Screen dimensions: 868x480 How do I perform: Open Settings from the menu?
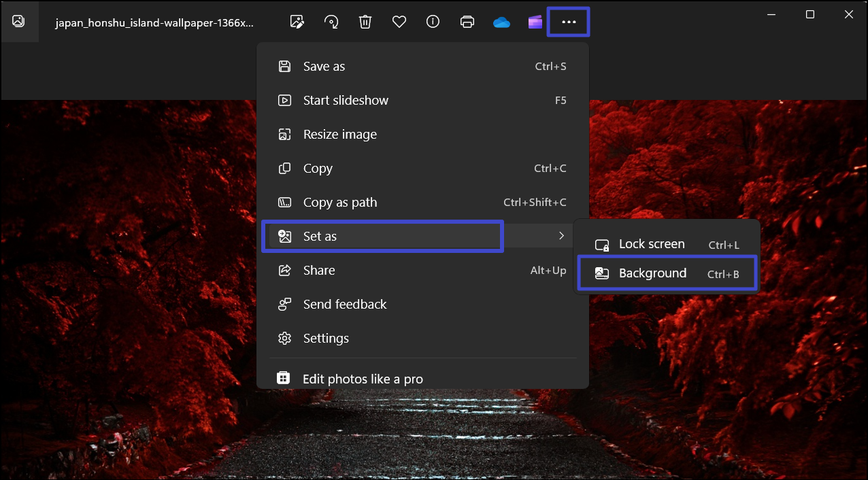tap(326, 339)
